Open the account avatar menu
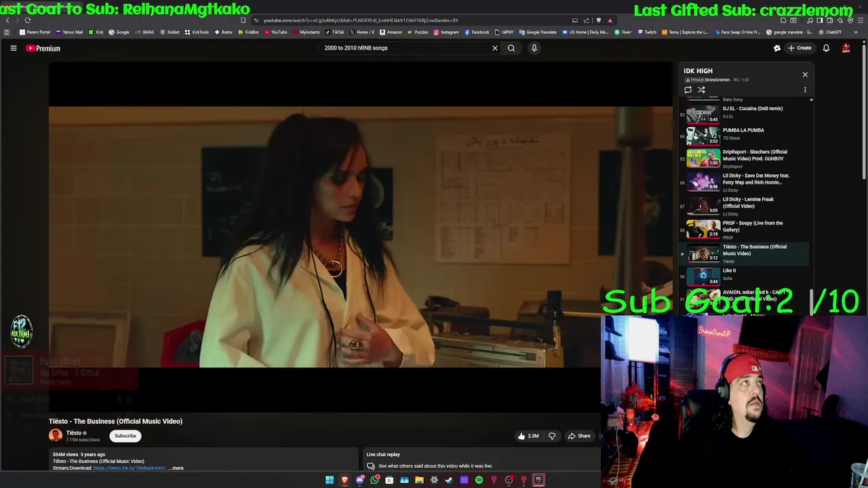This screenshot has height=488, width=868. [x=846, y=48]
